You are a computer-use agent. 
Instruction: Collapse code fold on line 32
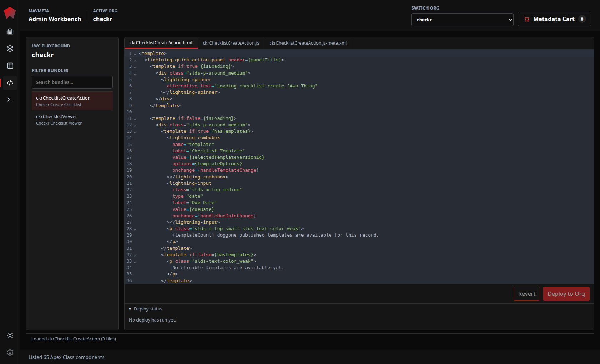135,255
